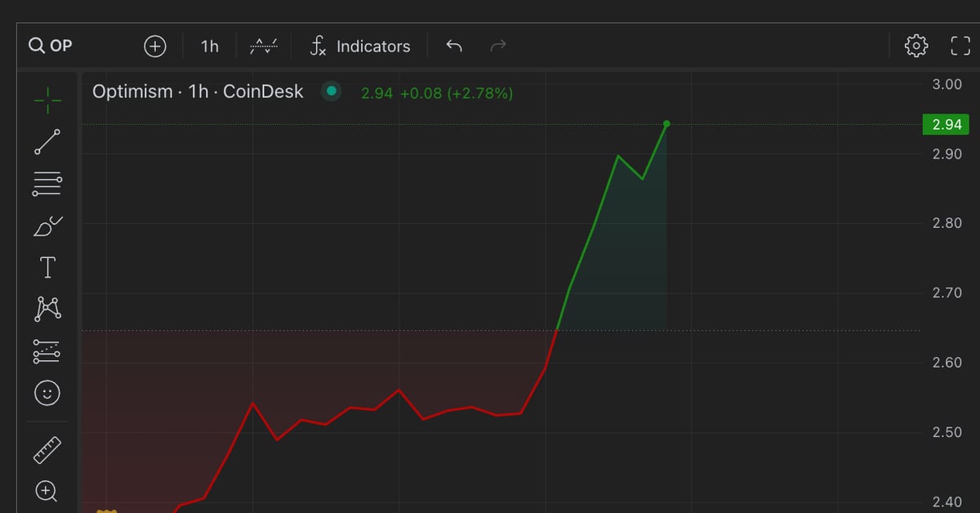The image size is (980, 513).
Task: Open the Indicators menu
Action: [x=359, y=46]
